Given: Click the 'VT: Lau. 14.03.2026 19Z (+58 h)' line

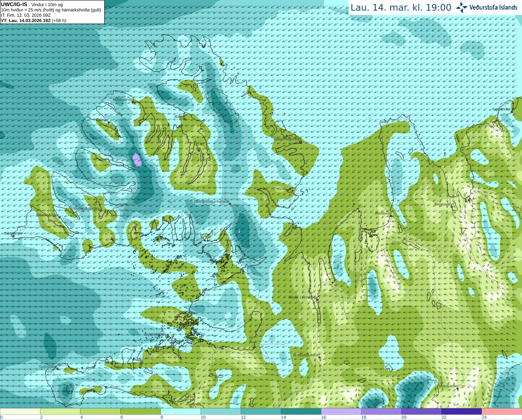Looking at the screenshot, I should (x=33, y=20).
